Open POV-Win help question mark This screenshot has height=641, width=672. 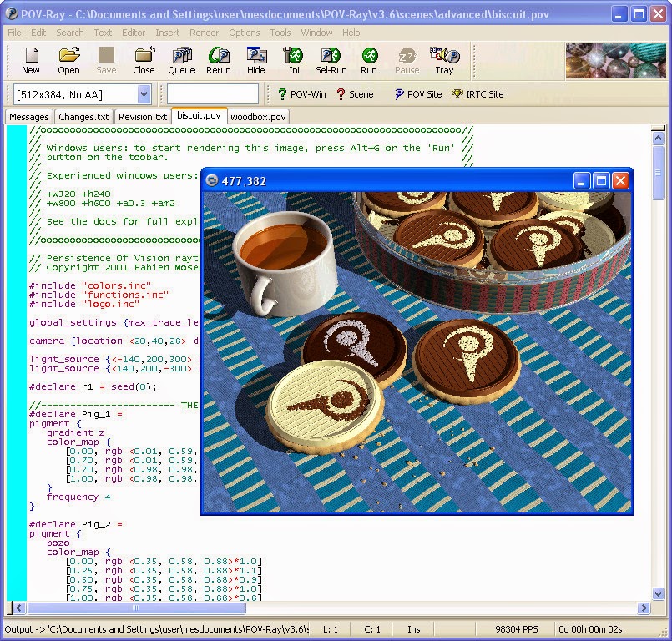pos(282,94)
